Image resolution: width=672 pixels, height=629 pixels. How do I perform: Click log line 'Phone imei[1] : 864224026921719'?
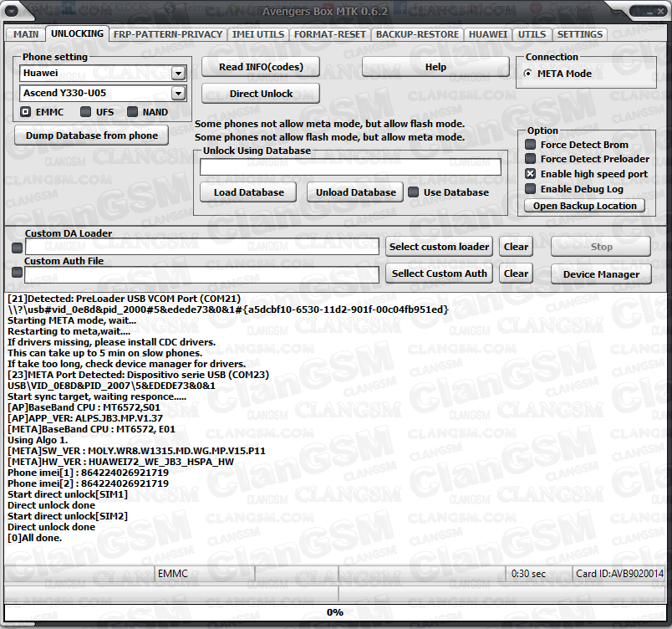point(88,473)
